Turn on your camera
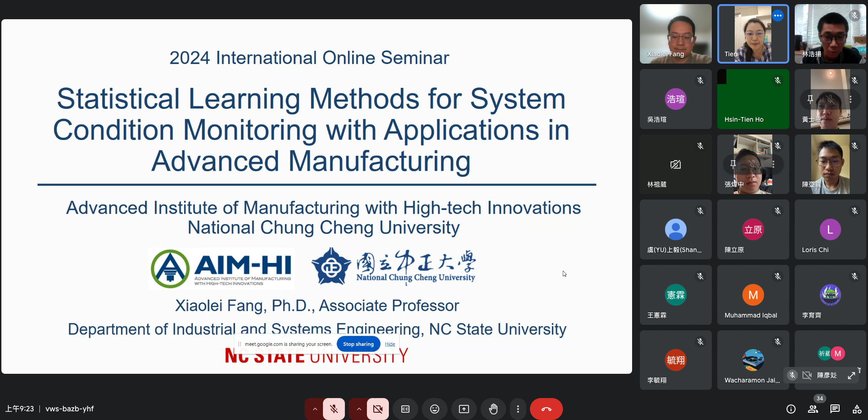The width and height of the screenshot is (868, 420). pos(378,409)
